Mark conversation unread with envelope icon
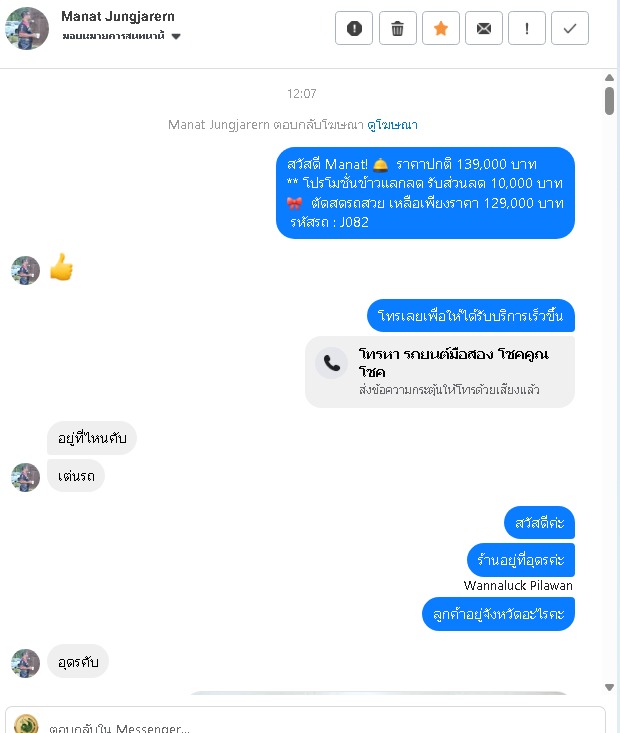The image size is (620, 733). tap(483, 29)
